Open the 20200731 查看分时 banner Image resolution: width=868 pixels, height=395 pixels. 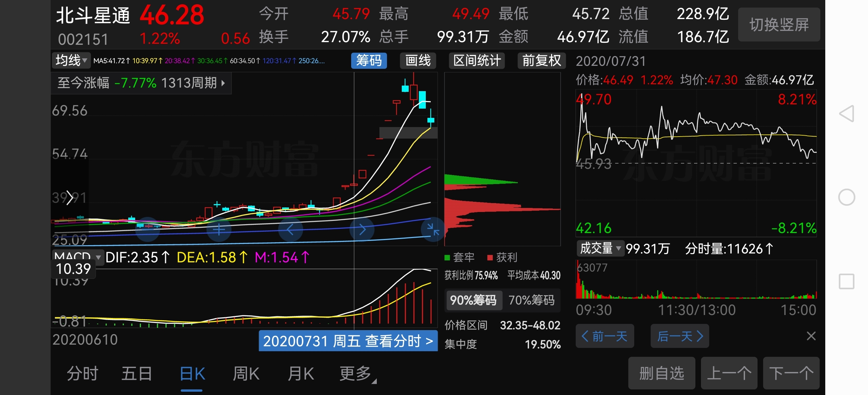tap(348, 341)
